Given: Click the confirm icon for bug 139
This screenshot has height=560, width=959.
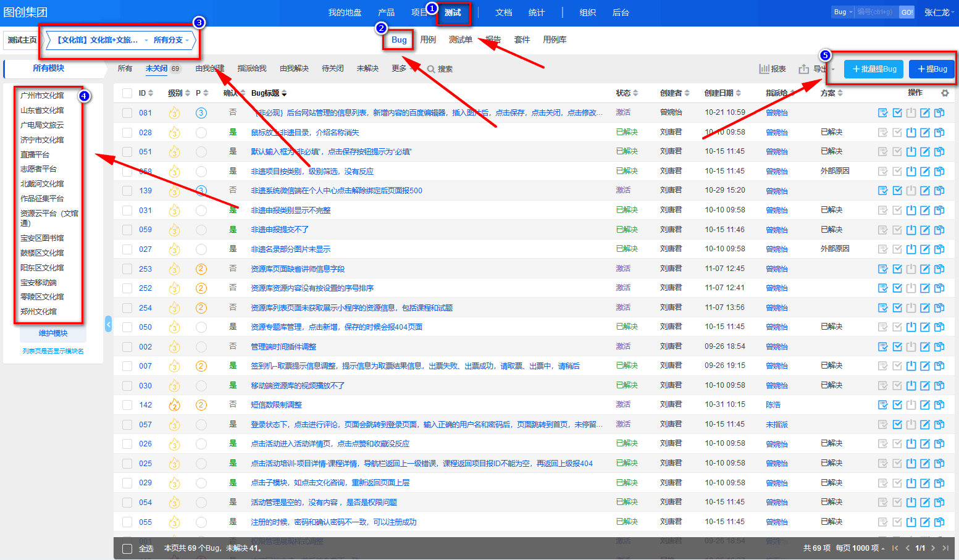Looking at the screenshot, I should [883, 190].
